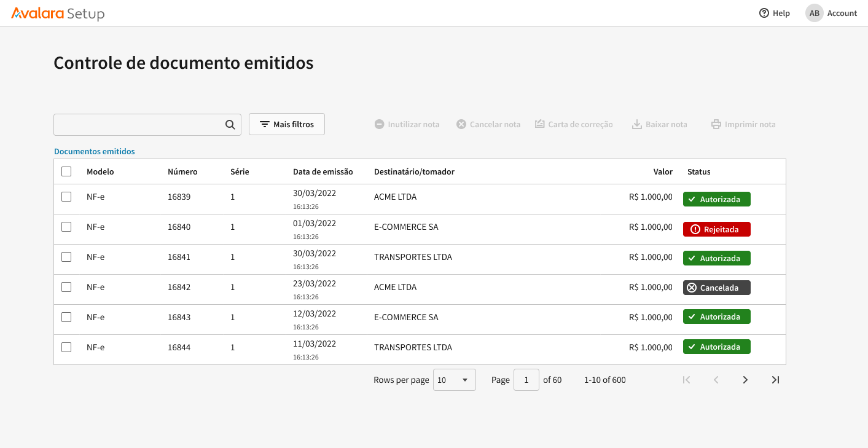Sort by Status column header
Screen dimensions: 868x448
pos(698,171)
